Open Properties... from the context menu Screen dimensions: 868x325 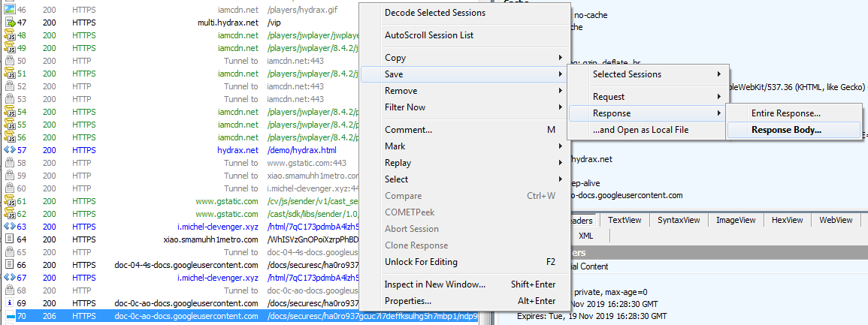point(465,301)
